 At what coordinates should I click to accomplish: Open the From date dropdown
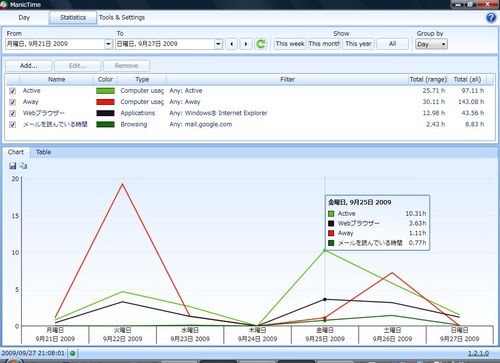108,44
